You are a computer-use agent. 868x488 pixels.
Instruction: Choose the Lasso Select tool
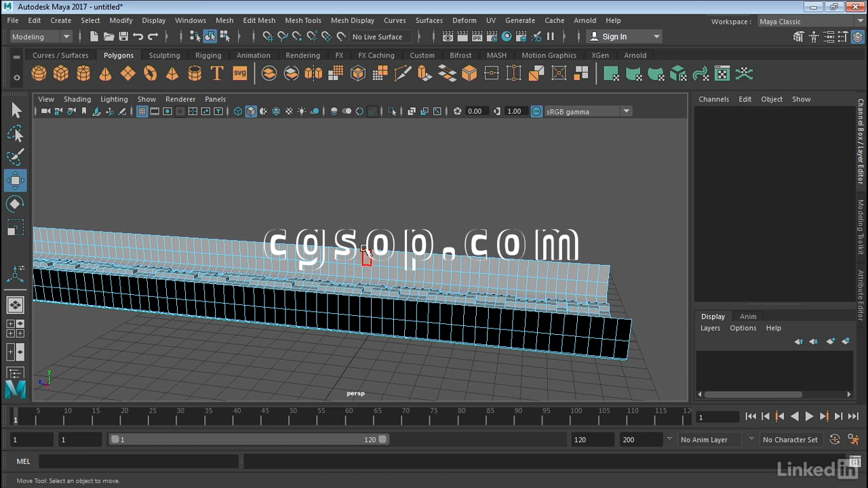pyautogui.click(x=16, y=134)
